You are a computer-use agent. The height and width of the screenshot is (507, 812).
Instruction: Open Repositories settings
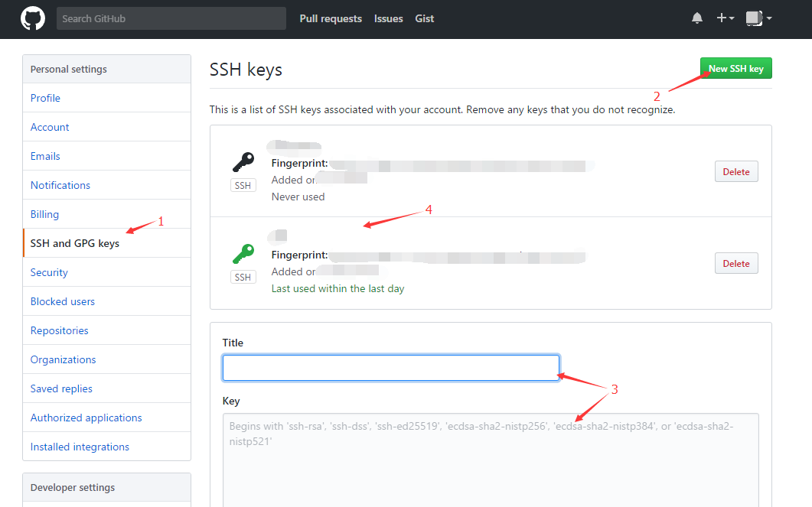[x=106, y=330]
